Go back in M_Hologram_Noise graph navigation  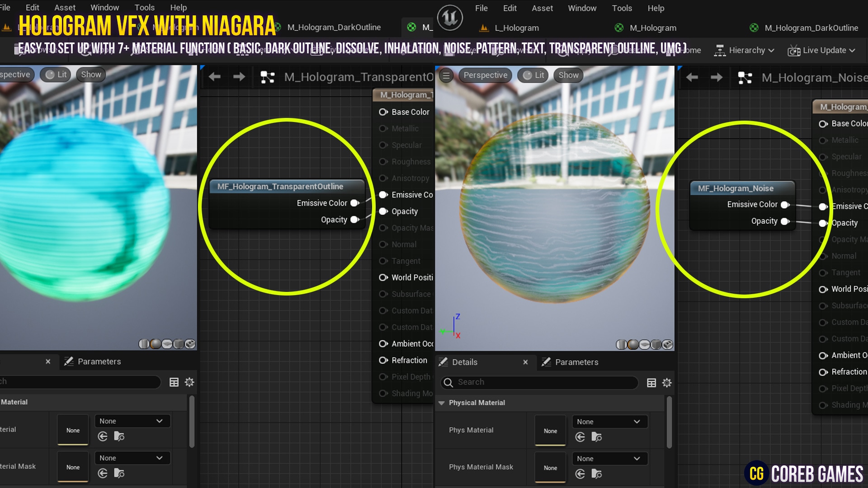coord(692,78)
